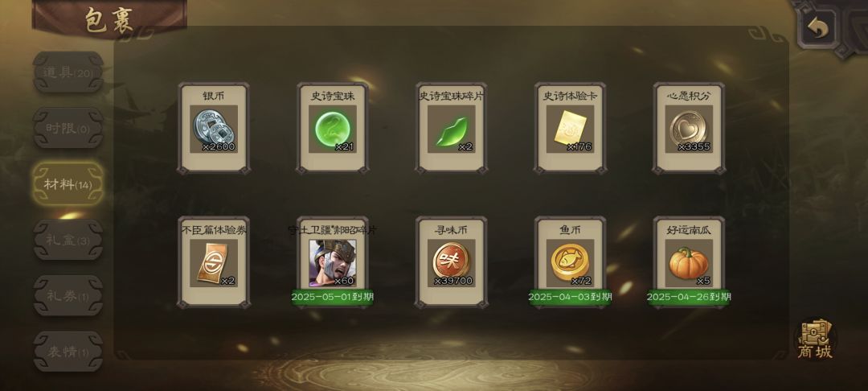Image resolution: width=868 pixels, height=391 pixels.
Task: Select the 鱼币 fish coin item
Action: [x=570, y=262]
